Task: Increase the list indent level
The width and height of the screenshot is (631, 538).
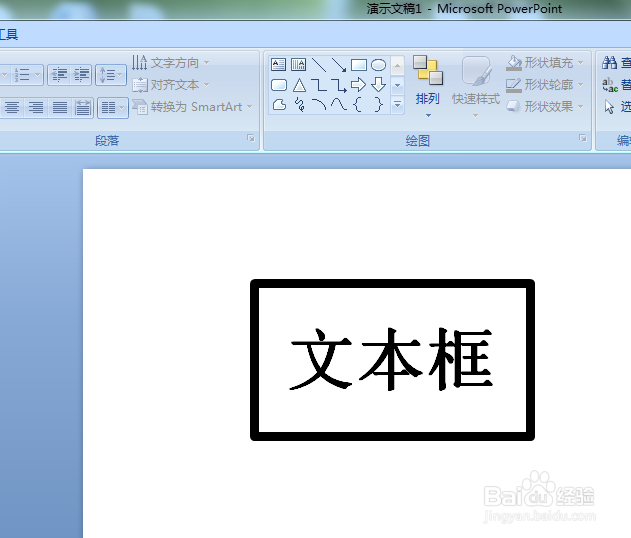Action: 81,75
